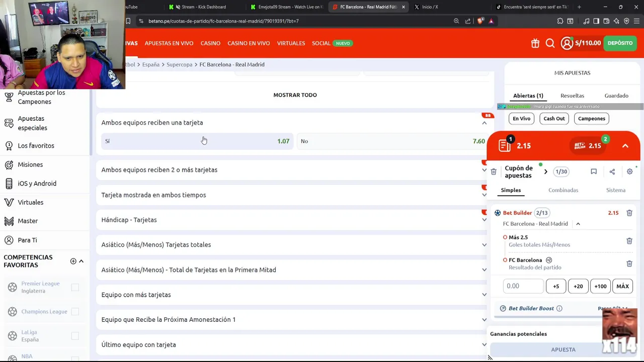The height and width of the screenshot is (362, 644).
Task: Delete the Más 2.5 goals selection
Action: tap(629, 241)
